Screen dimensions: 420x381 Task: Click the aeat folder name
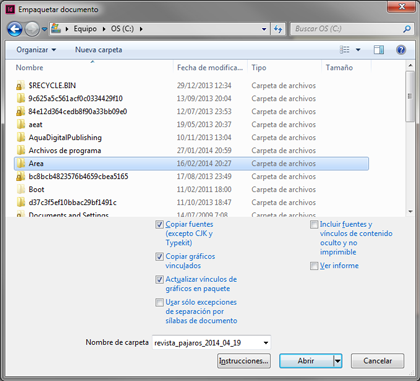[x=35, y=125]
